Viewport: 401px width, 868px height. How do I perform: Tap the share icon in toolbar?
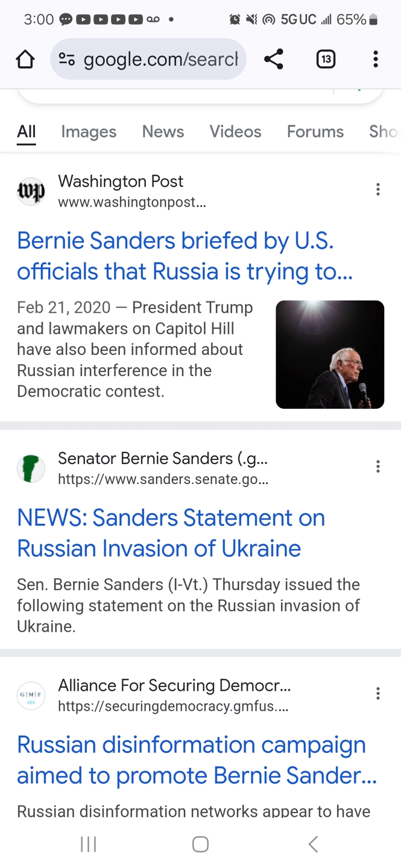coord(274,59)
